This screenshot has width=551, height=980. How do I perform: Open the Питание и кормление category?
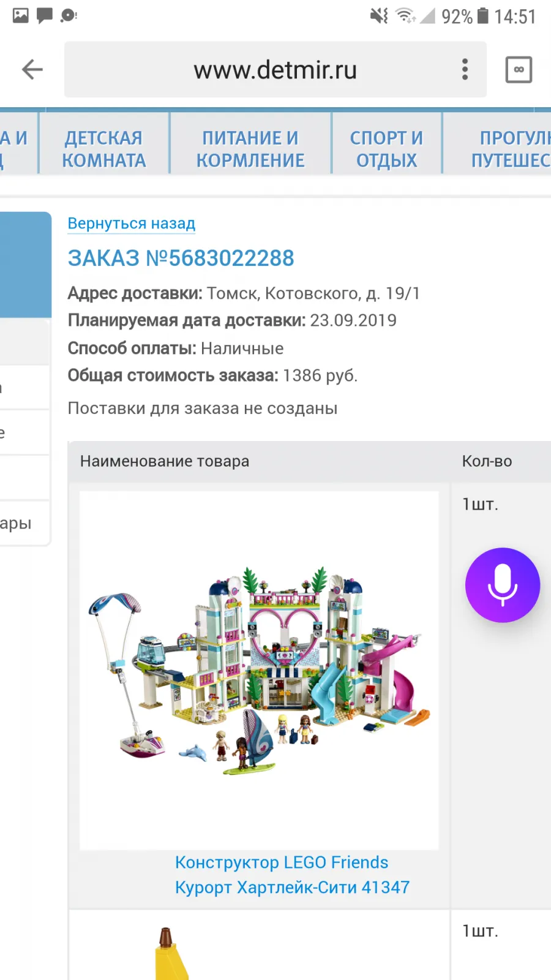pyautogui.click(x=250, y=149)
